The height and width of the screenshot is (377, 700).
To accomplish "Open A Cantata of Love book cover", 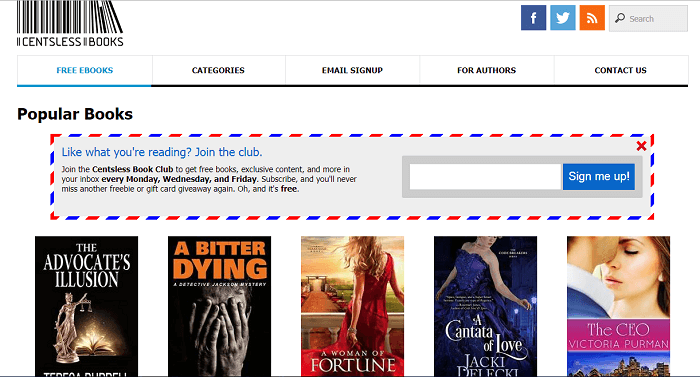I will 485,306.
